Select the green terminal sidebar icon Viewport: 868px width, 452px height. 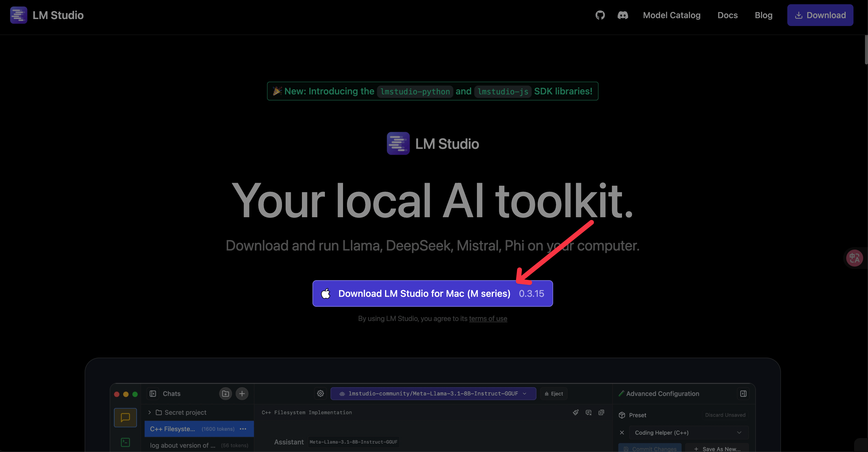(125, 442)
